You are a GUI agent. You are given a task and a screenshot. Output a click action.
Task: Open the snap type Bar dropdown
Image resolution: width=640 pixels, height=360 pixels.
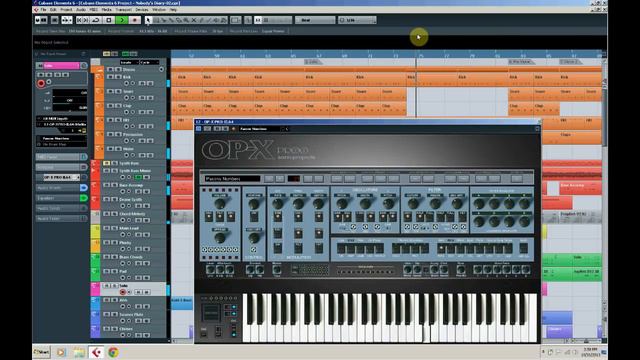[x=315, y=20]
